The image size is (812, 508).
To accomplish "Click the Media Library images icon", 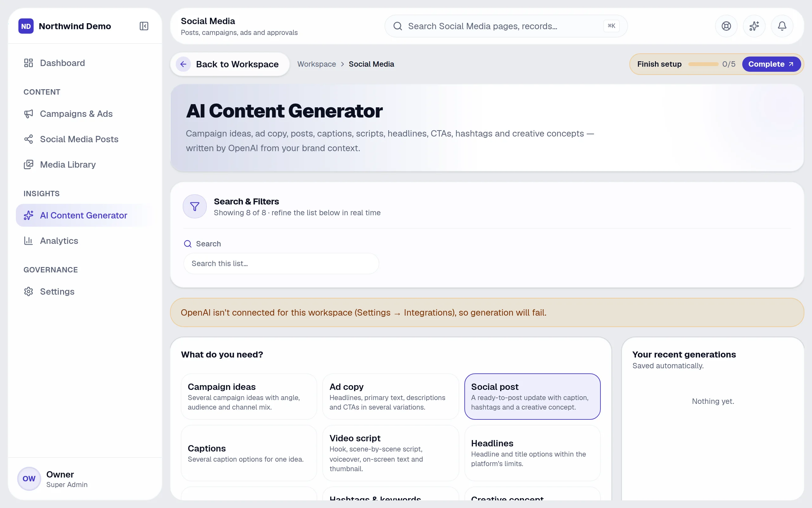I will click(29, 164).
